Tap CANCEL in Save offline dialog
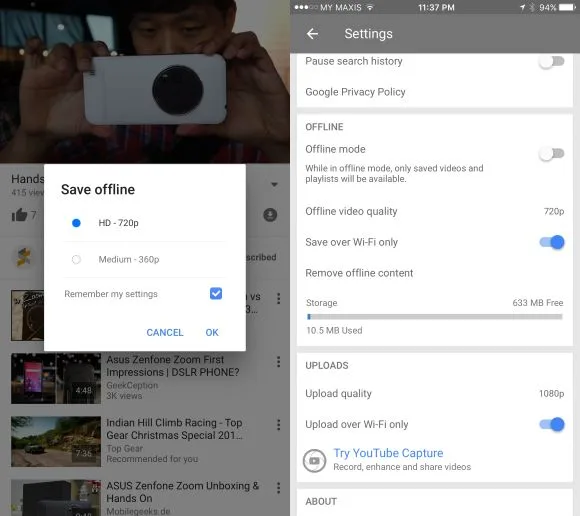 165,333
